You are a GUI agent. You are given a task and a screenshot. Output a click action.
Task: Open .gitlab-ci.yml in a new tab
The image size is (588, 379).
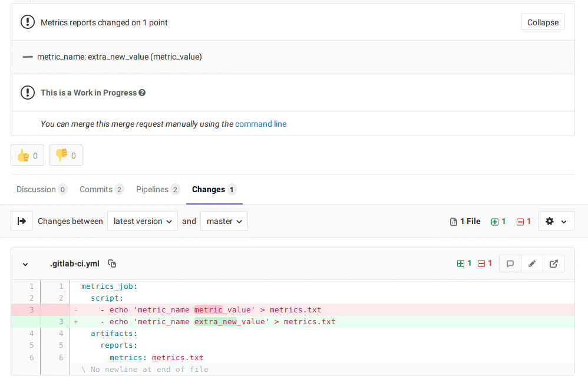click(553, 263)
